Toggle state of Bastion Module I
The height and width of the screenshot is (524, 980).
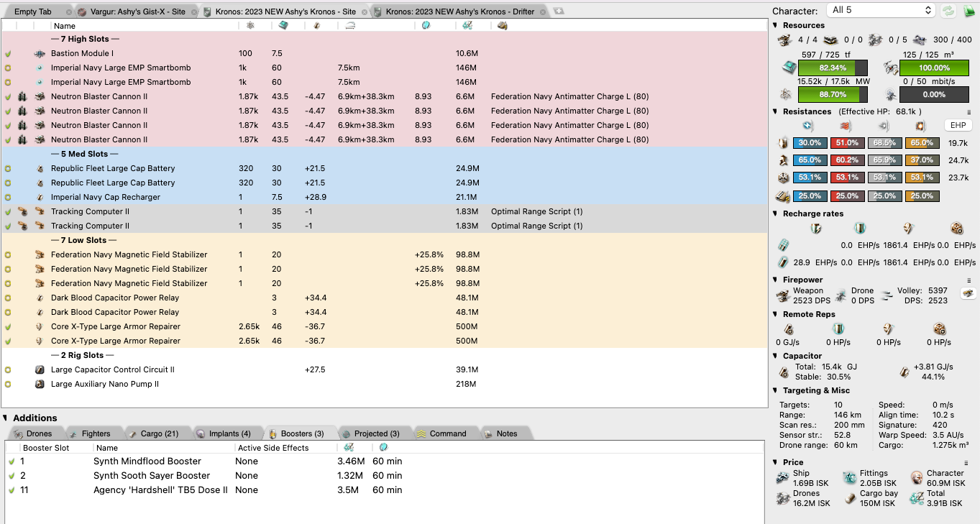pos(8,54)
